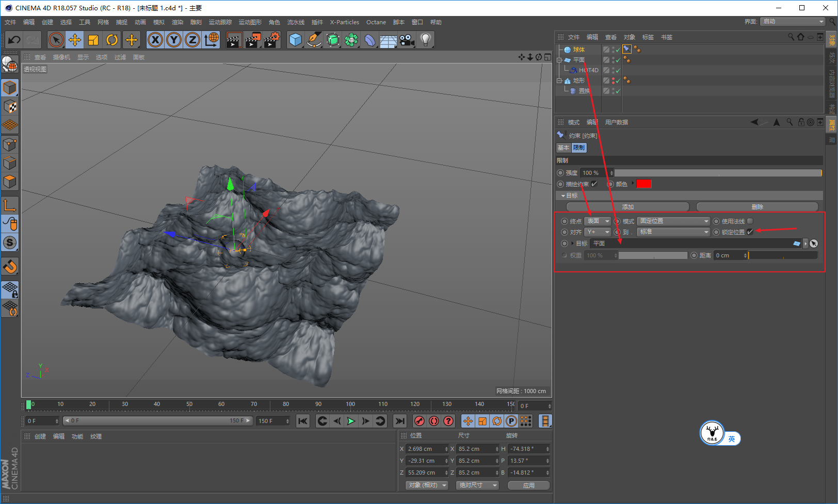Open the 界面 启动 layout dropdown
The height and width of the screenshot is (504, 838).
[x=793, y=22]
